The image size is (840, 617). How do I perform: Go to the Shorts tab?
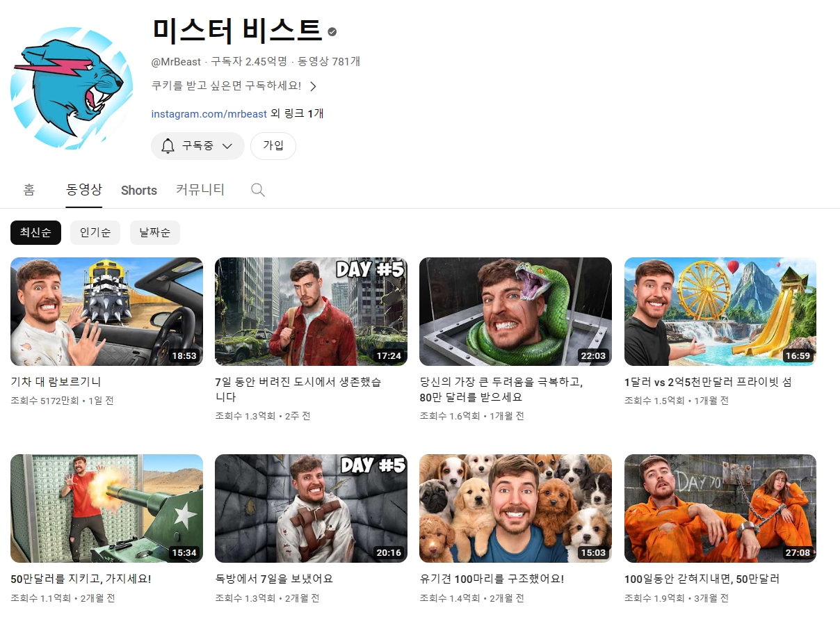point(139,190)
